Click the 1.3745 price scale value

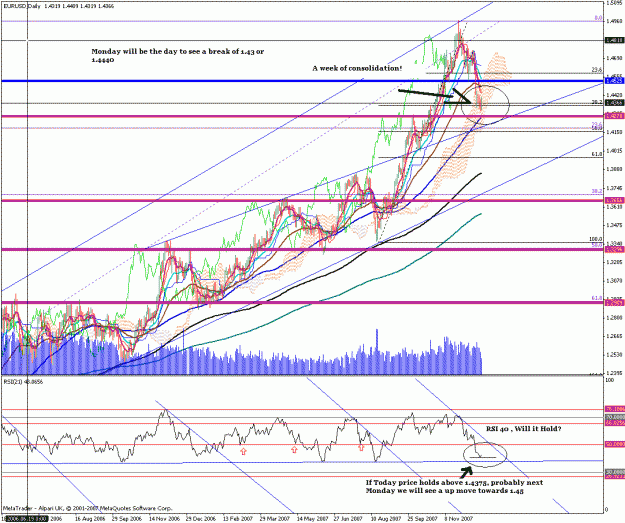614,188
